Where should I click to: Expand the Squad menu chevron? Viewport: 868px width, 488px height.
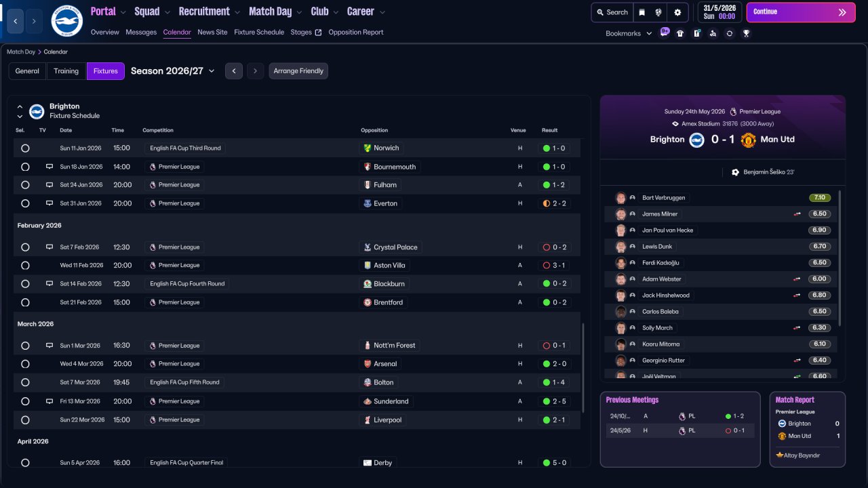click(x=167, y=12)
